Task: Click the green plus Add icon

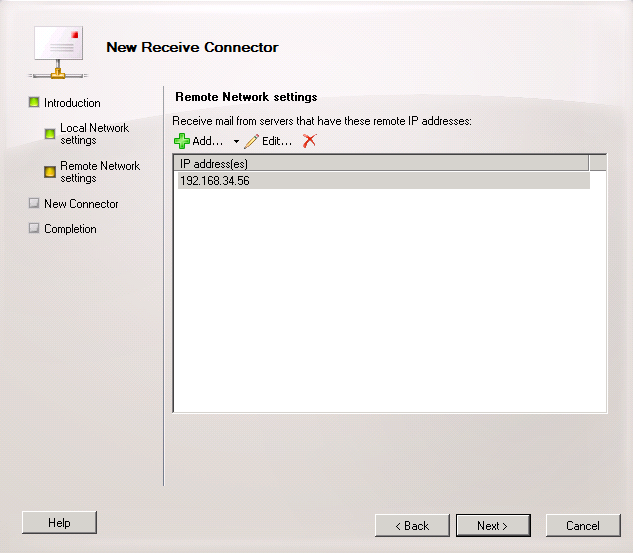Action: pyautogui.click(x=182, y=141)
